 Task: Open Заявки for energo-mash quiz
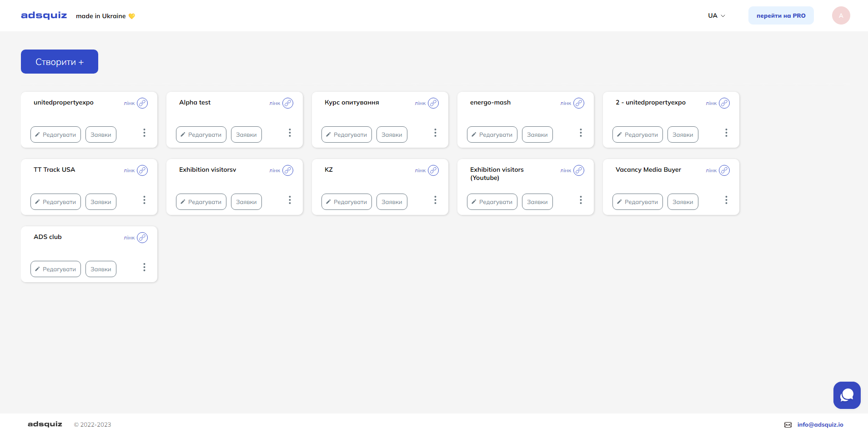537,134
